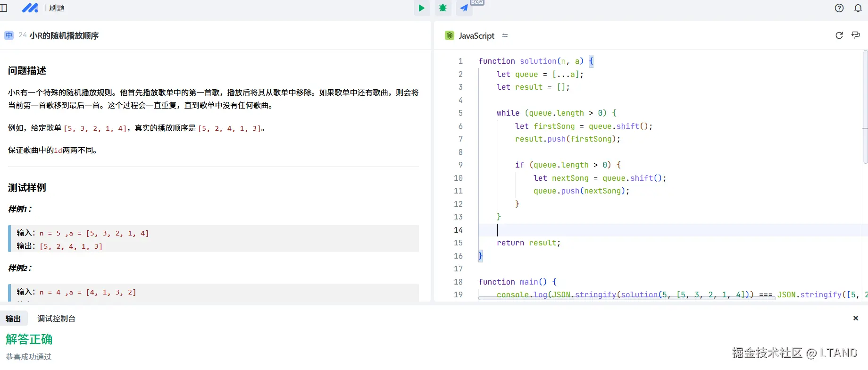Click the 样例2 label
The height and width of the screenshot is (370, 868).
click(20, 268)
